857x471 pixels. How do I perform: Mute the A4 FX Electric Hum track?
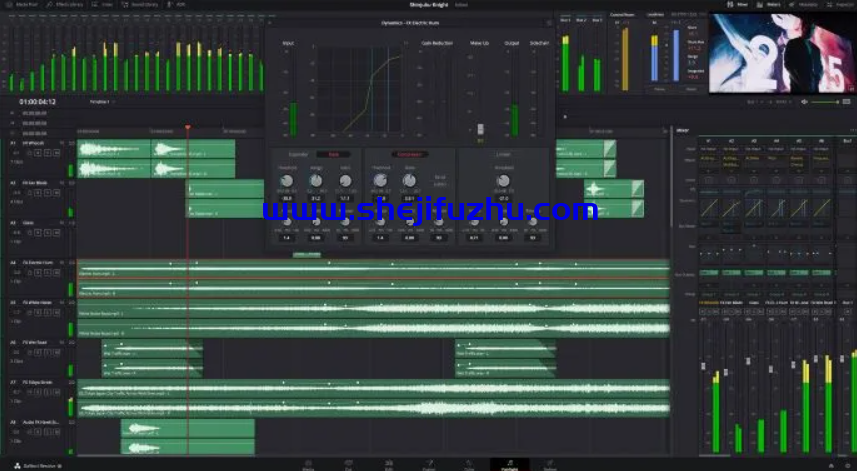(56, 273)
